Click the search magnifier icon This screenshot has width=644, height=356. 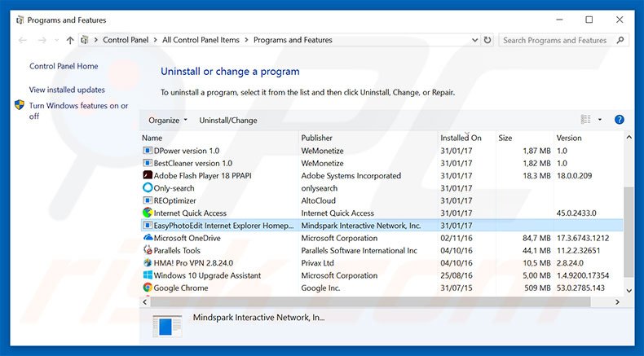pyautogui.click(x=620, y=40)
